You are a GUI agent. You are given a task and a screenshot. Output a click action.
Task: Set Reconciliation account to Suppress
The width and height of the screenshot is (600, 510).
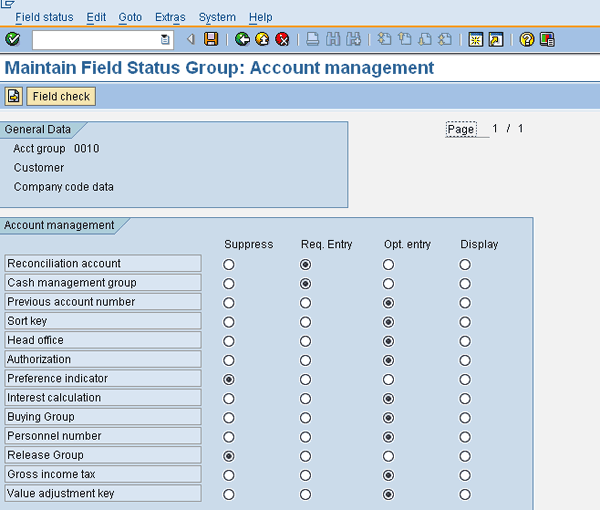(229, 264)
